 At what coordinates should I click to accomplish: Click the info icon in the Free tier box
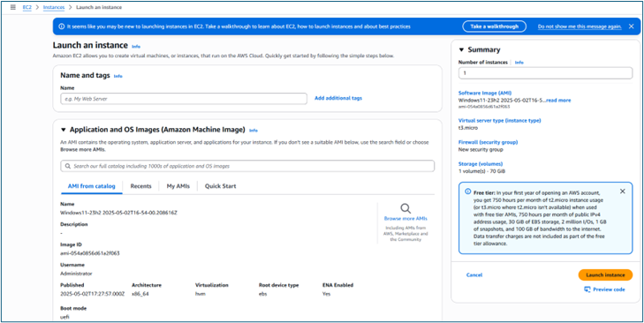click(x=467, y=192)
